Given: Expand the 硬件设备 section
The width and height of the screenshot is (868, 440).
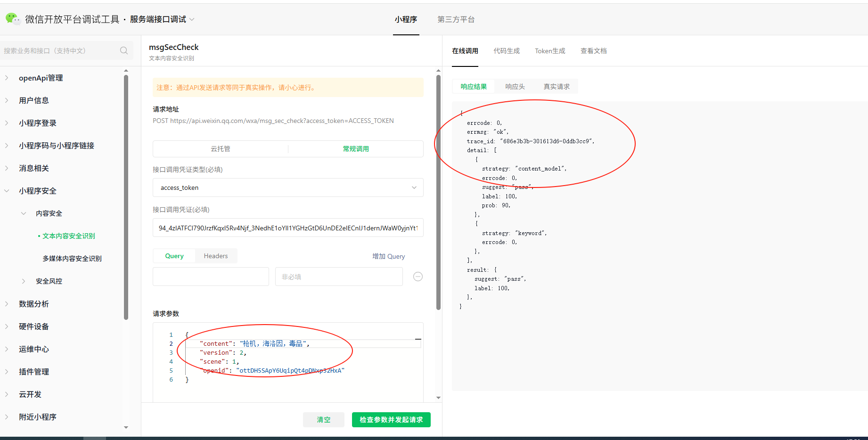Looking at the screenshot, I should tap(7, 326).
